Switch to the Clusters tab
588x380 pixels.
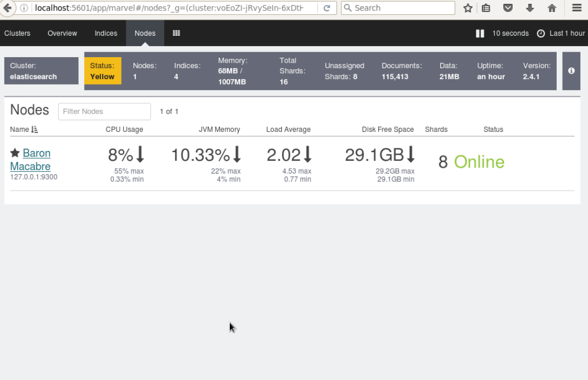tap(17, 33)
